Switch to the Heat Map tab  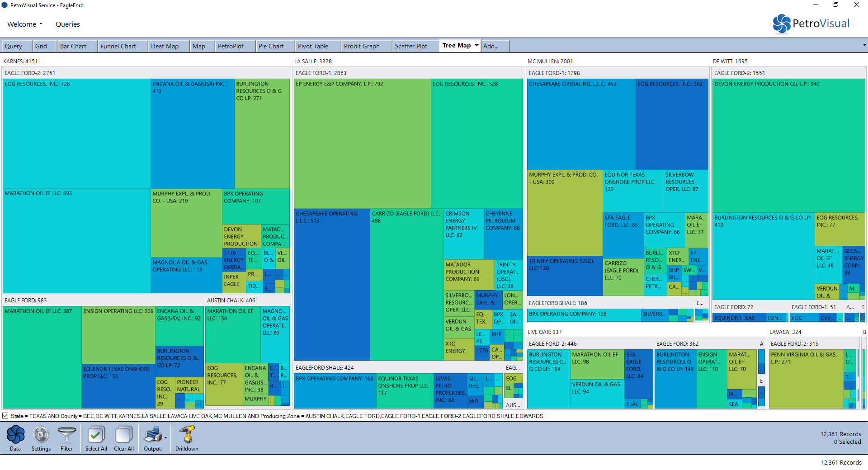click(x=165, y=46)
